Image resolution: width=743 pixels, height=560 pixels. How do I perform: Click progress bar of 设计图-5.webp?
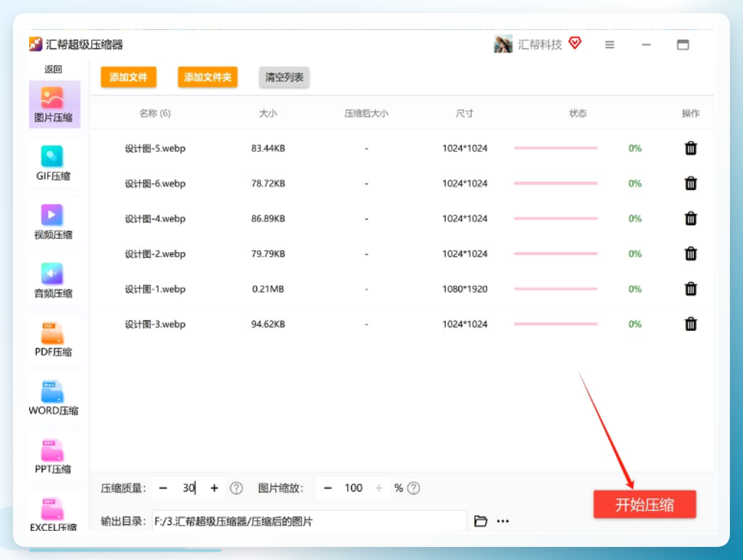point(556,149)
